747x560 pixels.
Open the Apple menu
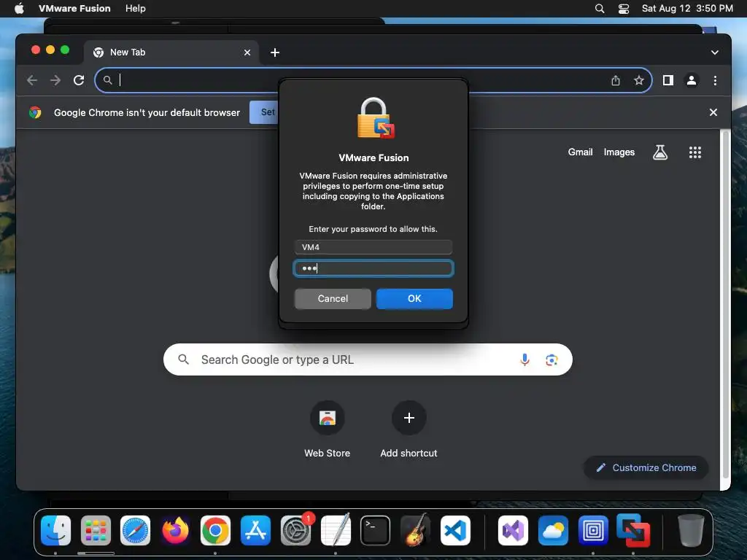[19, 9]
